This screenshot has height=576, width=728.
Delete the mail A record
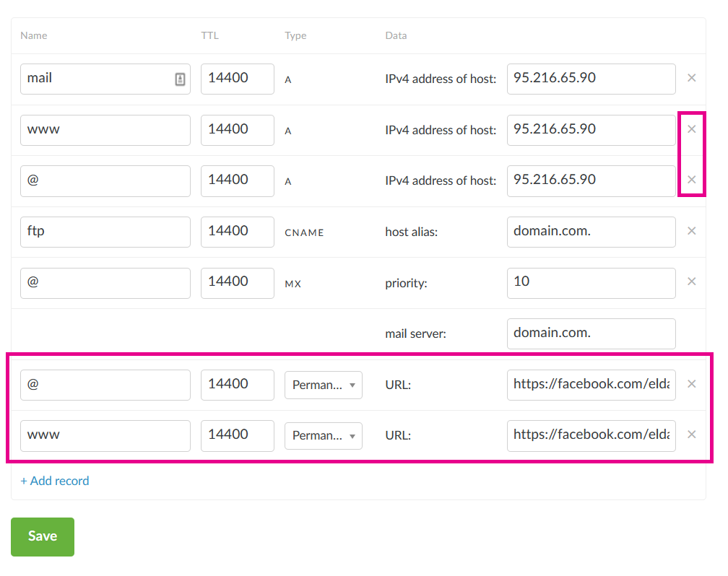pyautogui.click(x=691, y=78)
